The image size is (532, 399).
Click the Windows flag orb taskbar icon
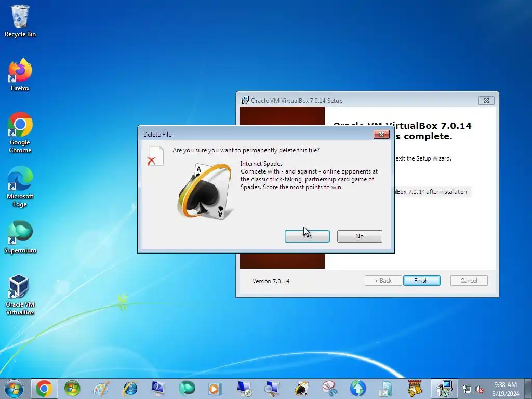pos(72,389)
